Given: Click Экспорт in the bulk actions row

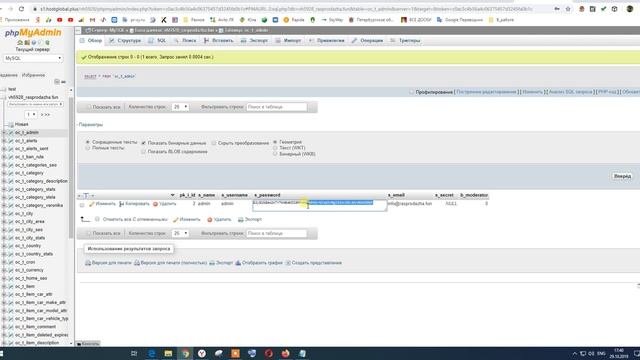Looking at the screenshot, I should coord(250,220).
